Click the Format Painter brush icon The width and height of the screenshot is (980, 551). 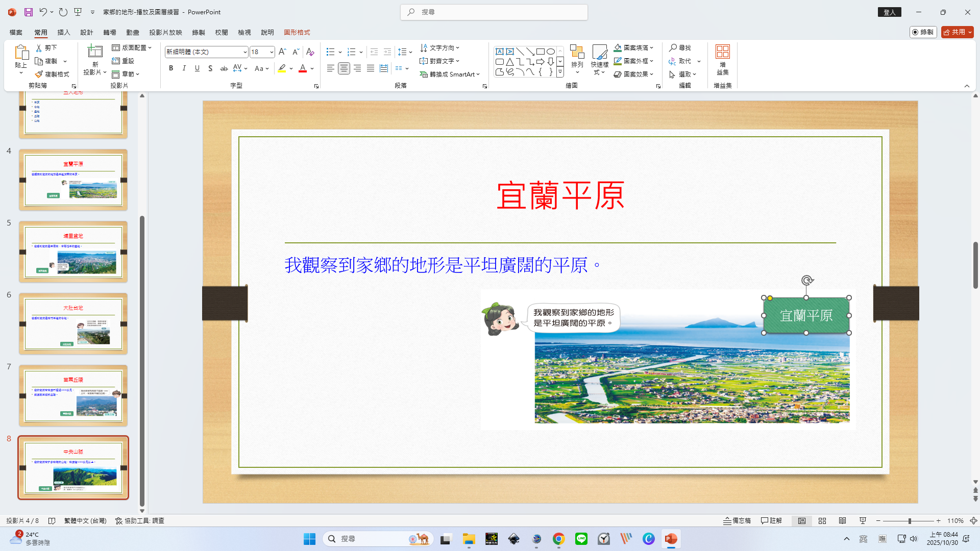(39, 74)
